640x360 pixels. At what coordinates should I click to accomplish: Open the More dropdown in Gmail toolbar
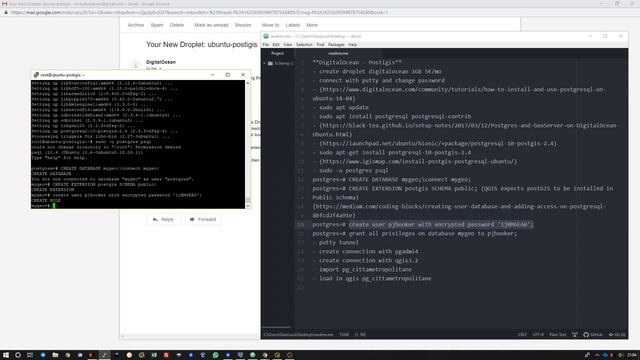pos(312,25)
